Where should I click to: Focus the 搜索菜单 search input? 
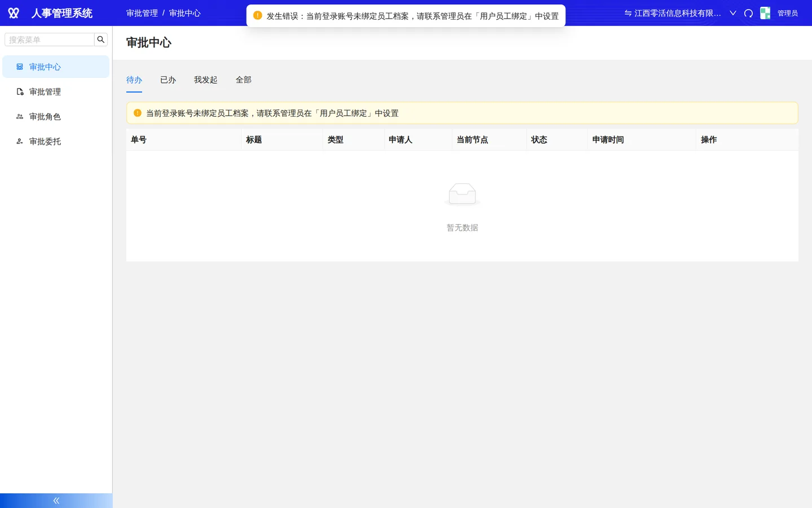click(x=50, y=40)
